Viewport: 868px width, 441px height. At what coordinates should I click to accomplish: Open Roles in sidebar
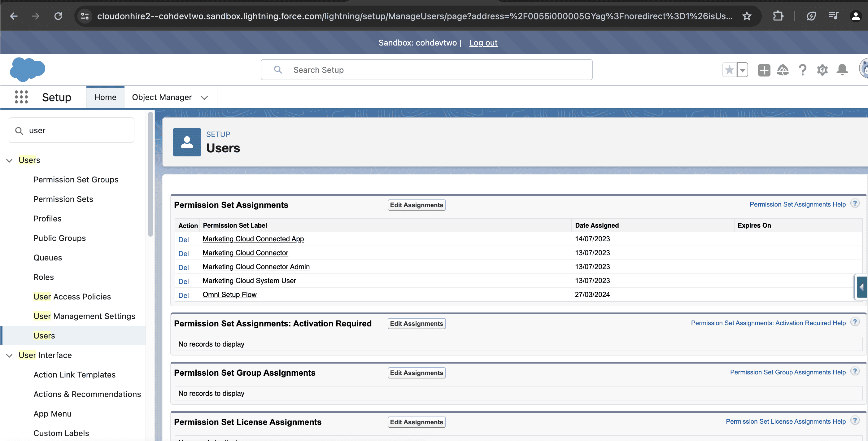43,277
